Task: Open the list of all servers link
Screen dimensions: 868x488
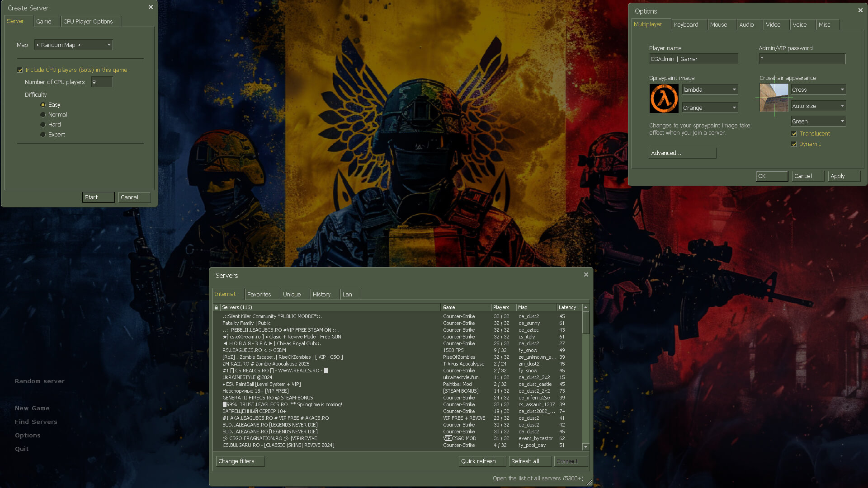Action: [x=538, y=478]
